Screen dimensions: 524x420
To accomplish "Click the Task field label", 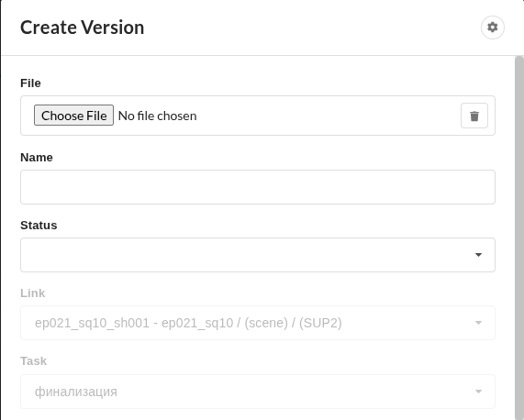I will coord(33,361).
